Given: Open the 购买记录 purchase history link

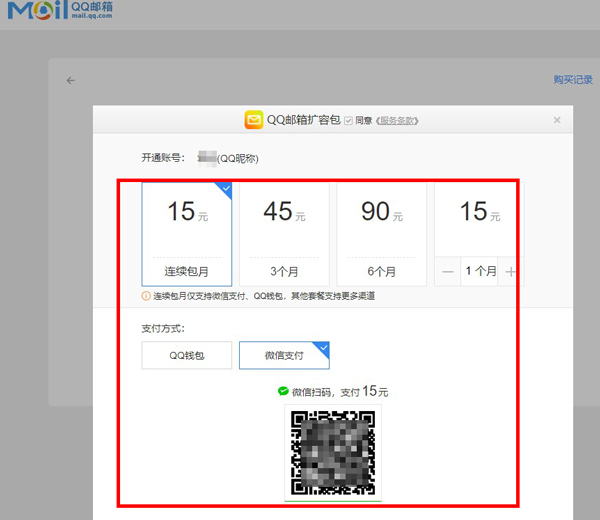Looking at the screenshot, I should tap(572, 80).
